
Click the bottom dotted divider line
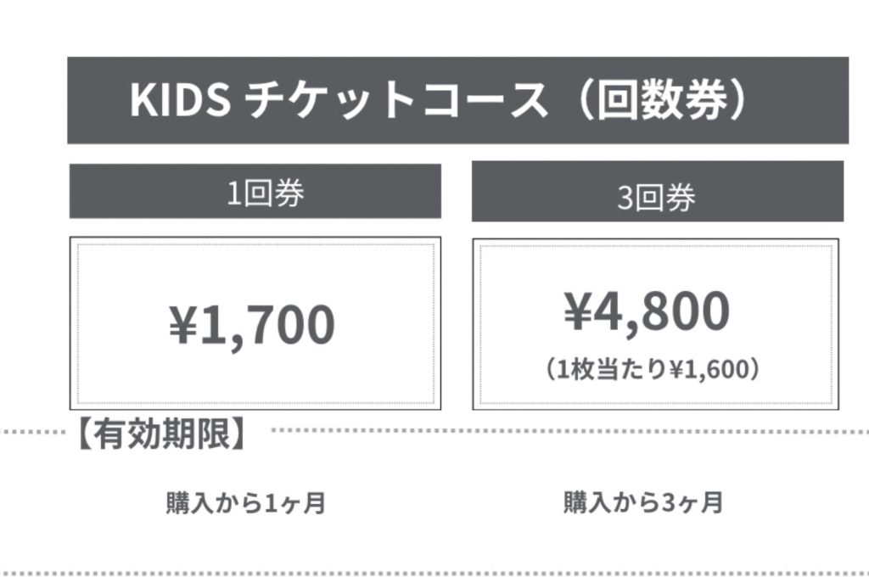434,574
